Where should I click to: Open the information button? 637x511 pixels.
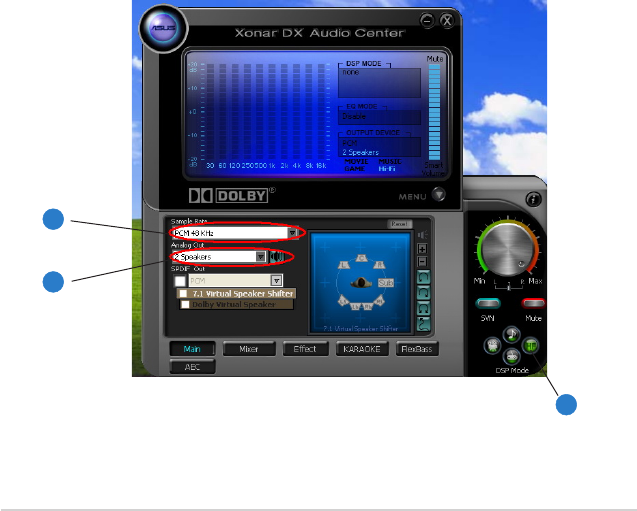tap(533, 199)
